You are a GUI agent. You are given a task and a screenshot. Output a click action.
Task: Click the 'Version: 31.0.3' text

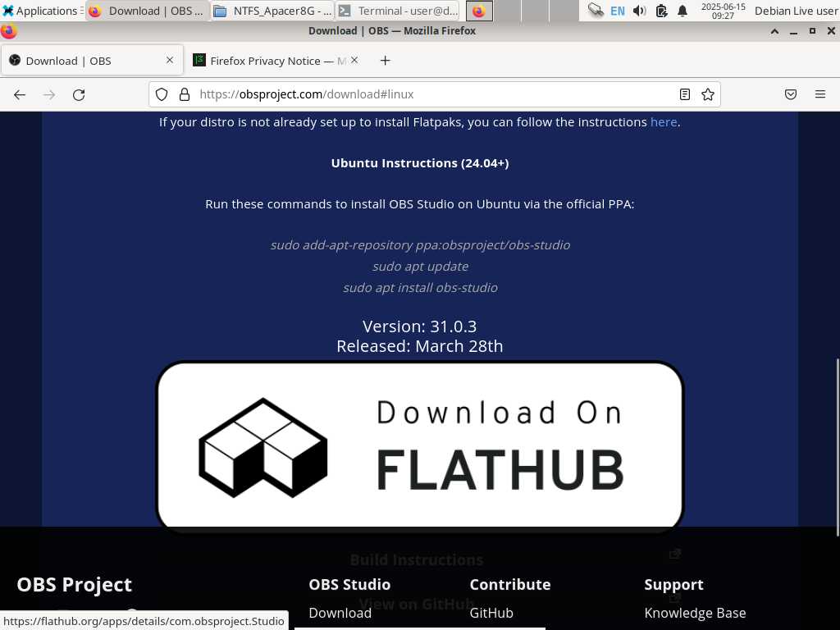[x=419, y=326]
